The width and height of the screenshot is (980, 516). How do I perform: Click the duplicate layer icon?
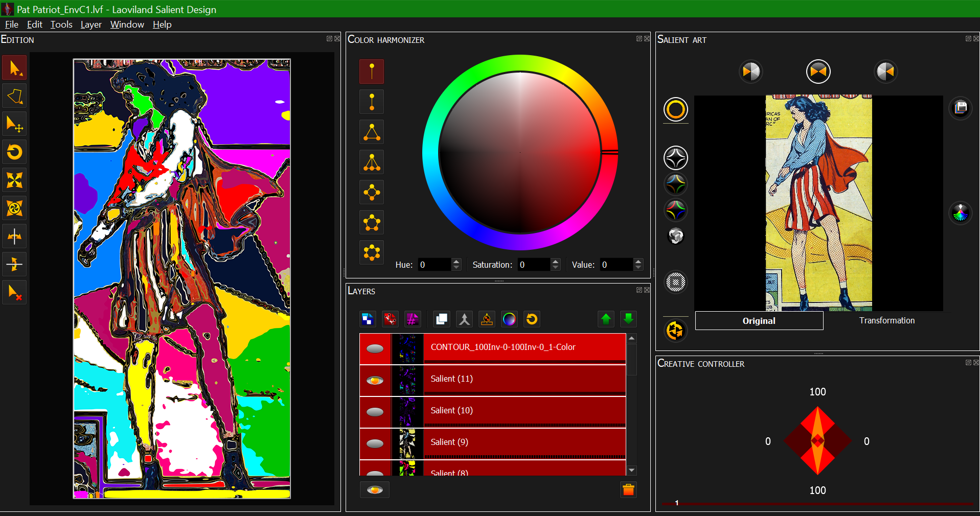point(441,319)
